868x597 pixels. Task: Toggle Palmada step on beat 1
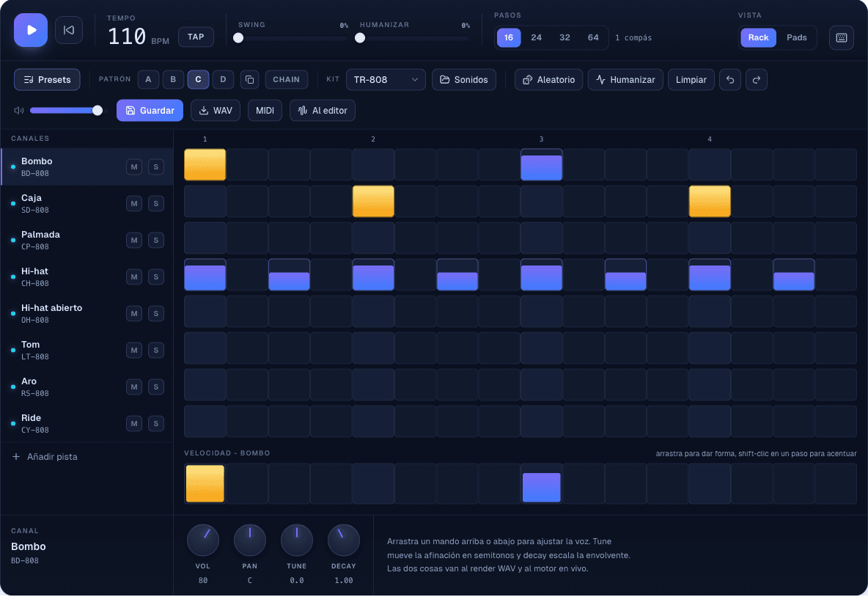tap(205, 238)
